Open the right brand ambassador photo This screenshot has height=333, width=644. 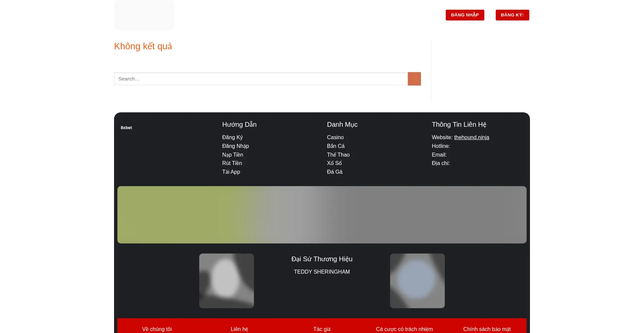pyautogui.click(x=417, y=281)
